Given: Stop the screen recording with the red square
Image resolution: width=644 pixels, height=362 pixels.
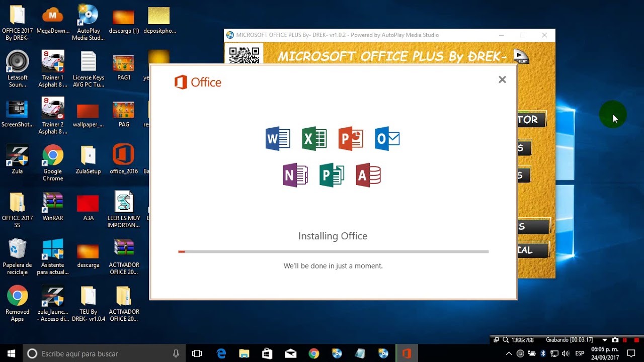Looking at the screenshot, I should coord(636,340).
